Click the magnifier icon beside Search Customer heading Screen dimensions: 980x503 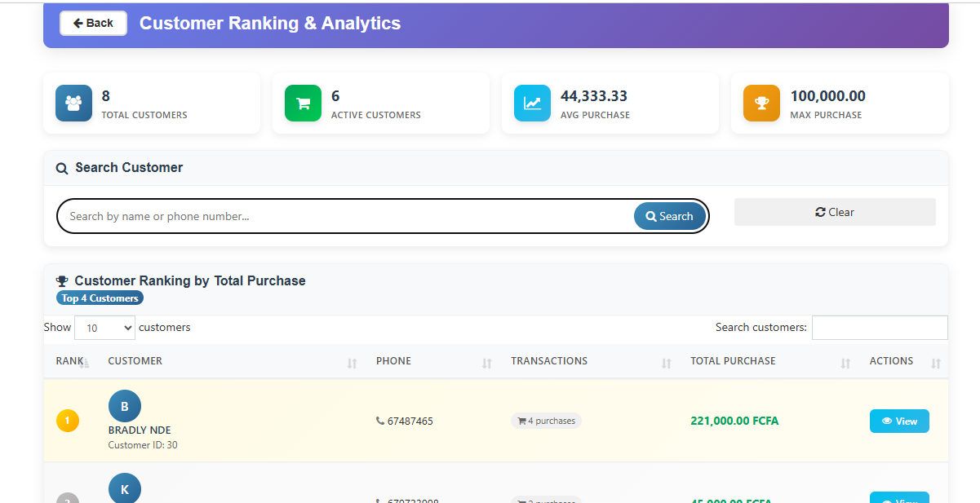(x=62, y=168)
